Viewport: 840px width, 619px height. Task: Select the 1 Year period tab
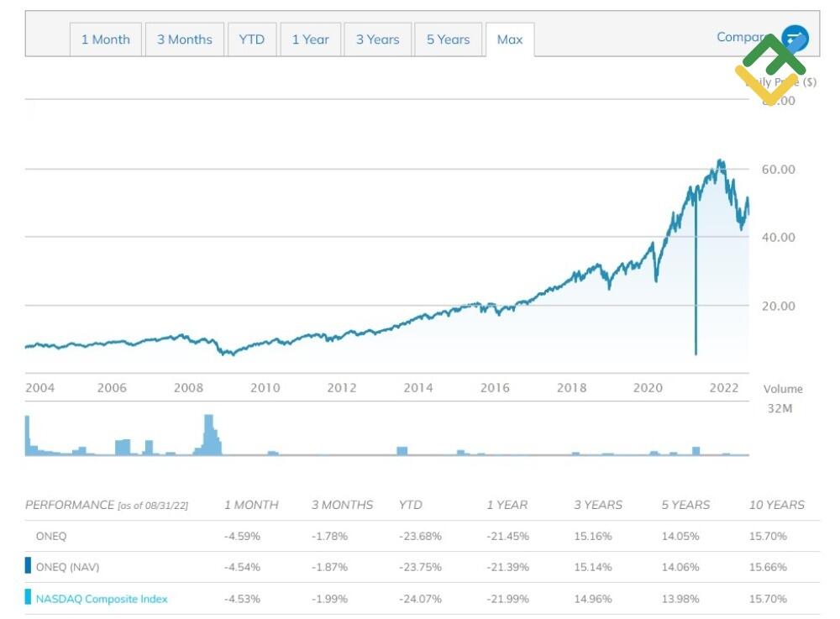[x=311, y=39]
